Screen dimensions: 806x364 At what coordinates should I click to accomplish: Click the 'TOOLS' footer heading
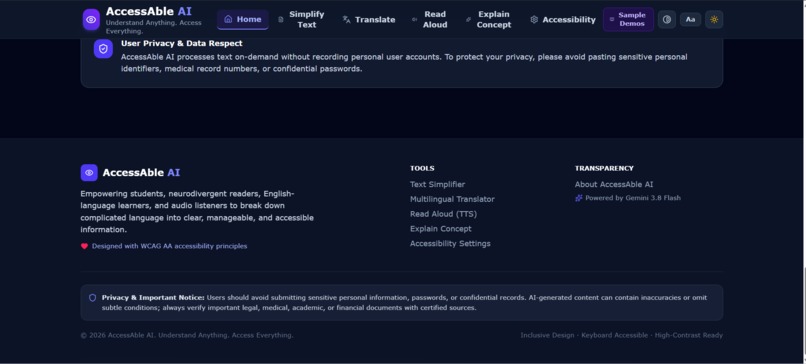tap(422, 168)
